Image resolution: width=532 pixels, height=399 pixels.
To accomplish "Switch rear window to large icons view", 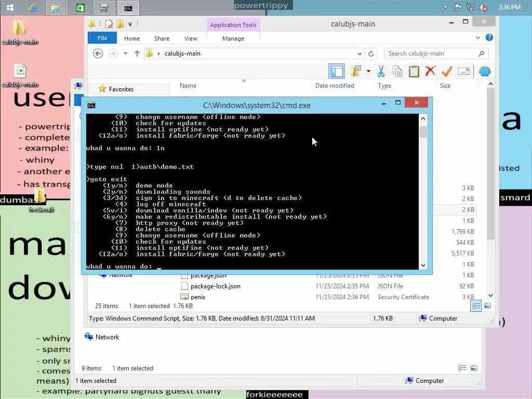I will coord(474,368).
